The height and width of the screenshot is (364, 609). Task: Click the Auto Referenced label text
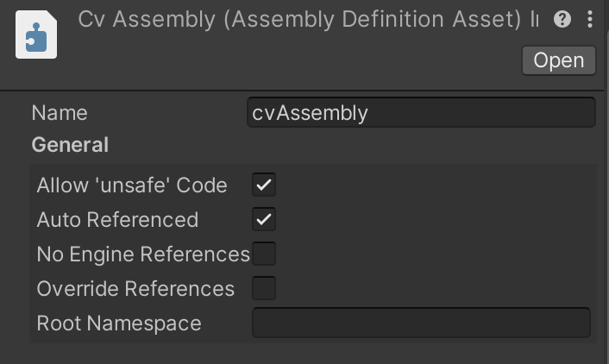(x=117, y=220)
